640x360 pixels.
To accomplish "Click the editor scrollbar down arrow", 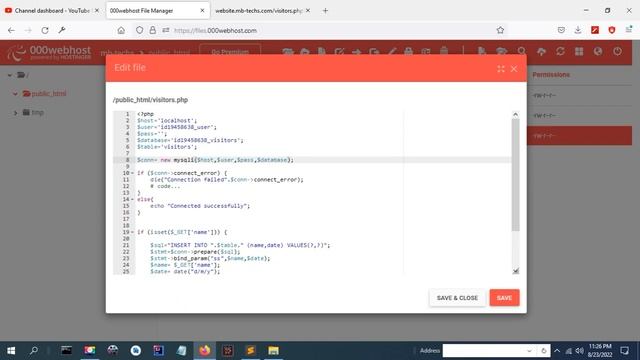I will tap(516, 271).
